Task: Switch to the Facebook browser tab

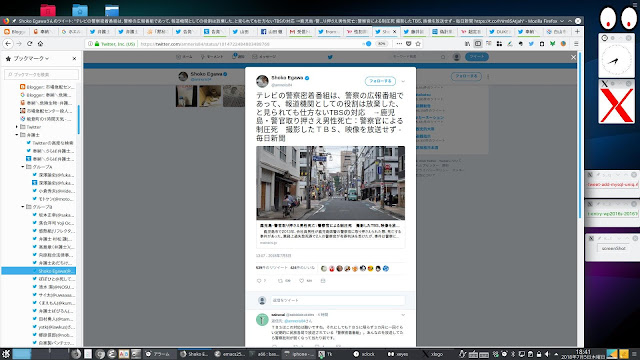Action: tap(271, 31)
